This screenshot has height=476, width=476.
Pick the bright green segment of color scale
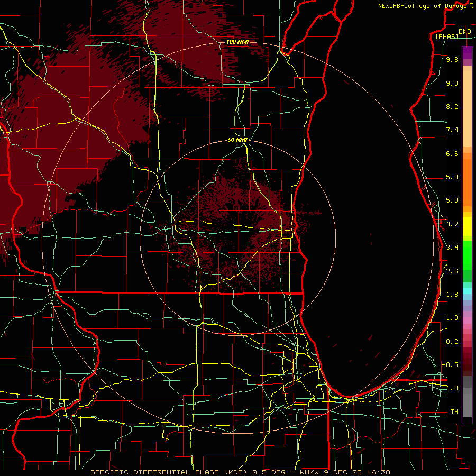click(467, 255)
